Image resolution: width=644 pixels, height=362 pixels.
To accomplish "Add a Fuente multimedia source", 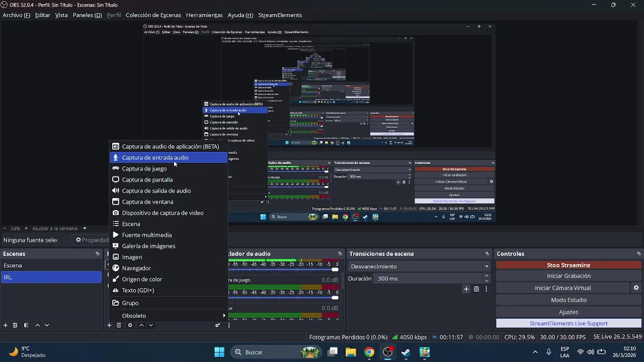I will pyautogui.click(x=168, y=235).
